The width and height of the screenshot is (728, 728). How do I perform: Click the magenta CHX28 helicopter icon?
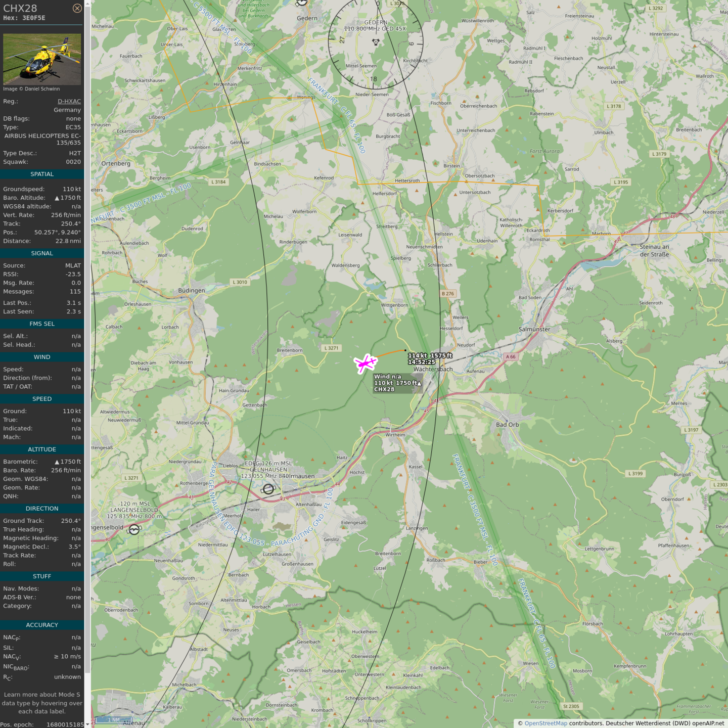[365, 363]
